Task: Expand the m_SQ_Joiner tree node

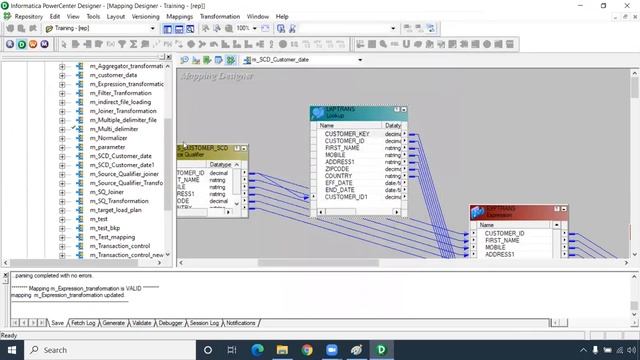Action: click(62, 192)
